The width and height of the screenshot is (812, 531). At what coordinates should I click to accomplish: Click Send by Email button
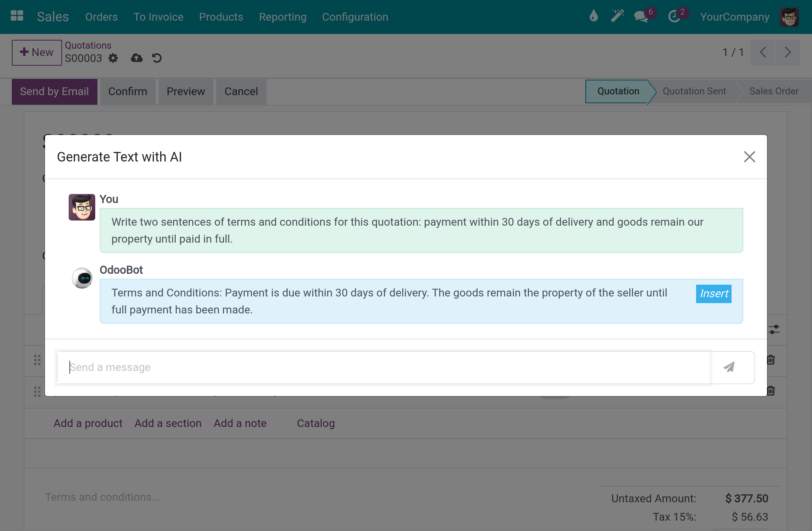pyautogui.click(x=55, y=91)
